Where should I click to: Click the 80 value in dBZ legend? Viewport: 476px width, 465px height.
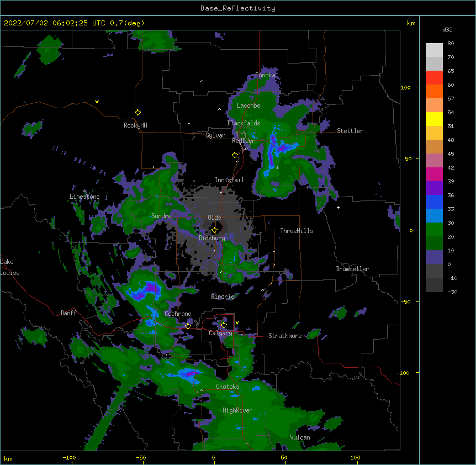pos(451,44)
